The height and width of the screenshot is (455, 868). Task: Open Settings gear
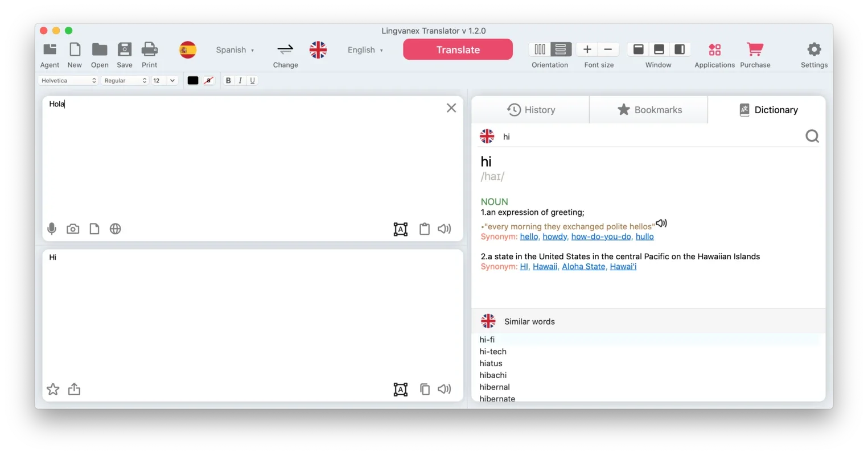(814, 49)
